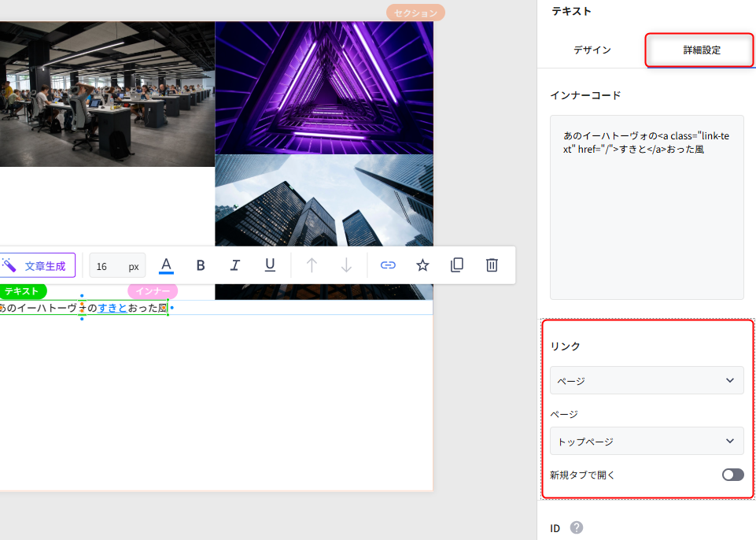Open the ID help question icon

click(x=576, y=527)
